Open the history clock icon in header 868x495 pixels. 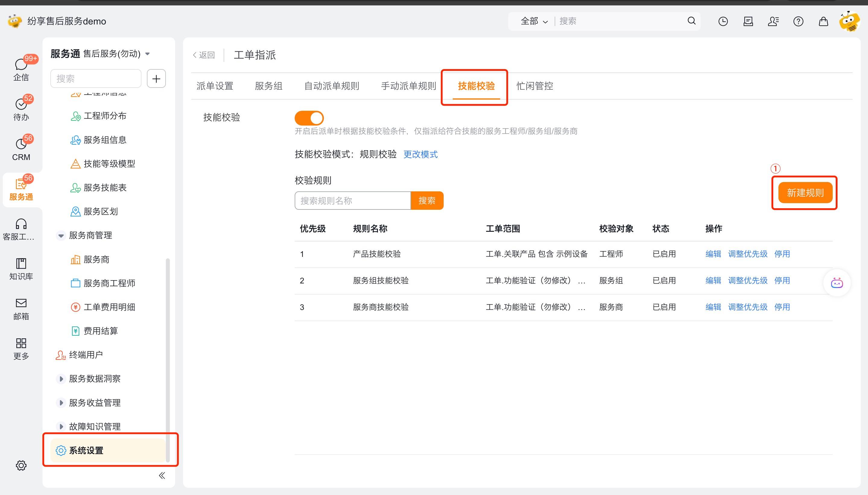tap(723, 21)
